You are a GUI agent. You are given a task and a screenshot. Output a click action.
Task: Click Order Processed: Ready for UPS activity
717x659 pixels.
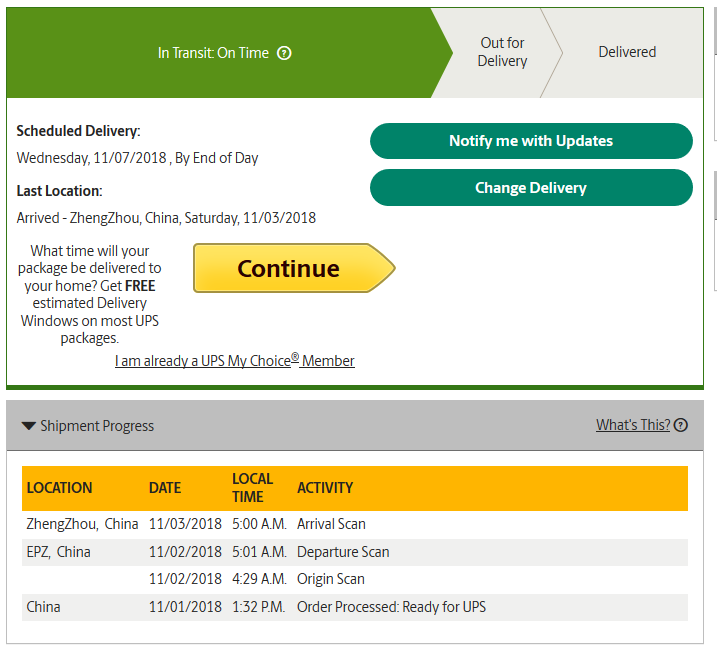391,607
